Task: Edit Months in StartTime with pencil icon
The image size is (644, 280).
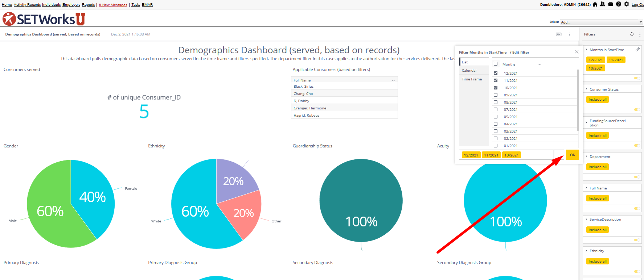Action: click(x=637, y=49)
